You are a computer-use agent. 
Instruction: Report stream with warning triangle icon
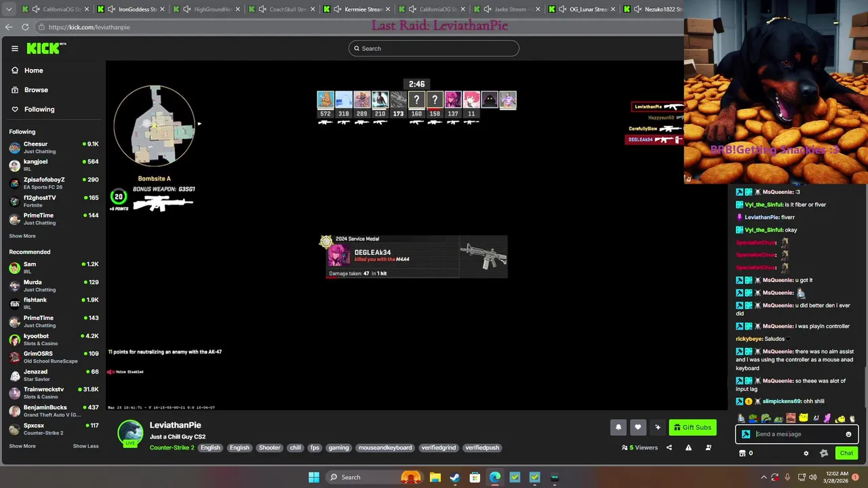click(688, 447)
